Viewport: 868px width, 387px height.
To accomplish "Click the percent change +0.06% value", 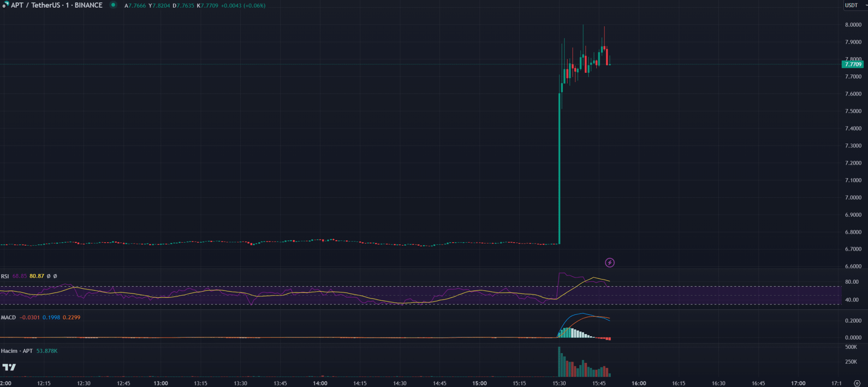I will point(254,6).
